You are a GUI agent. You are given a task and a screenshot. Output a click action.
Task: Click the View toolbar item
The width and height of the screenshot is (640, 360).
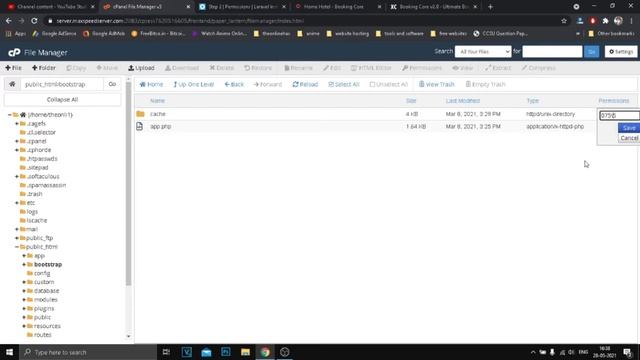click(x=462, y=68)
